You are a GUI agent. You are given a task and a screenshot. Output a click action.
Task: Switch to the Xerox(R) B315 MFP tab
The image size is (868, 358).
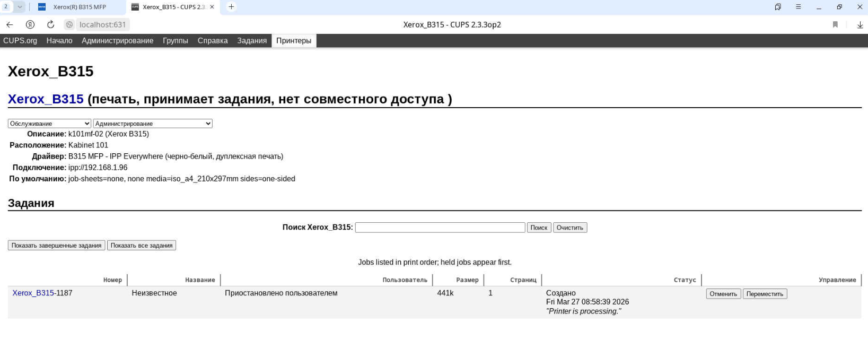pyautogui.click(x=80, y=7)
